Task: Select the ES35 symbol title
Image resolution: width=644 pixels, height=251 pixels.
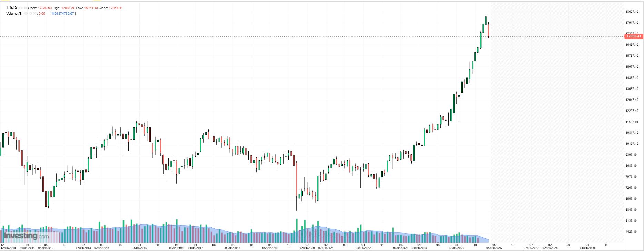Action: (11, 8)
